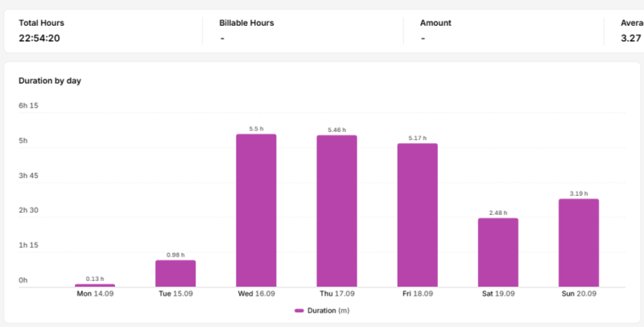Click the Sun 20.09 axis label
This screenshot has width=644, height=327.
579,294
